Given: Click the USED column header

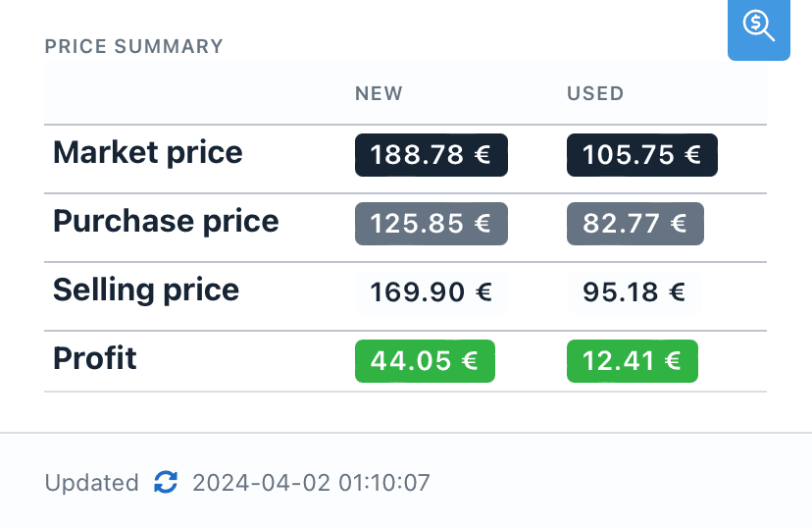Looking at the screenshot, I should pos(595,94).
